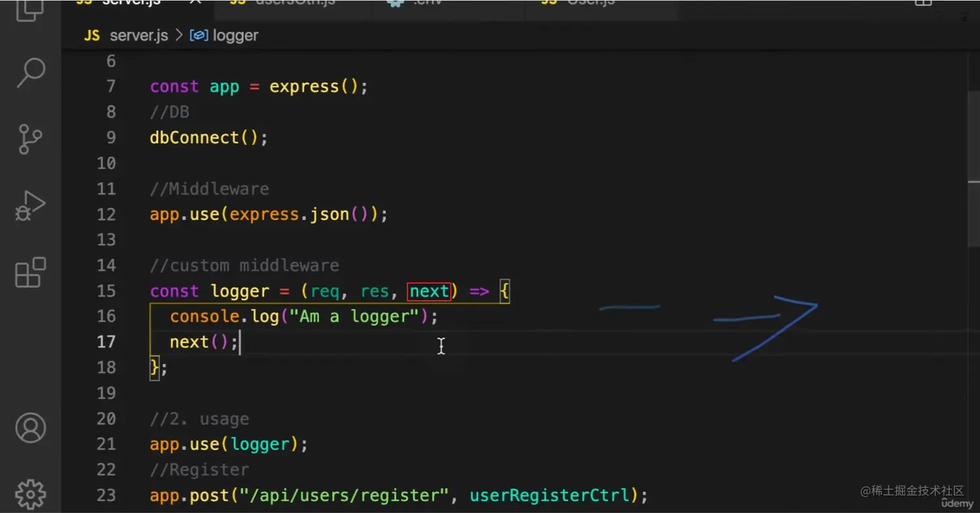Click line number 21 in the gutter
Image resolution: width=980 pixels, height=513 pixels.
pos(106,444)
